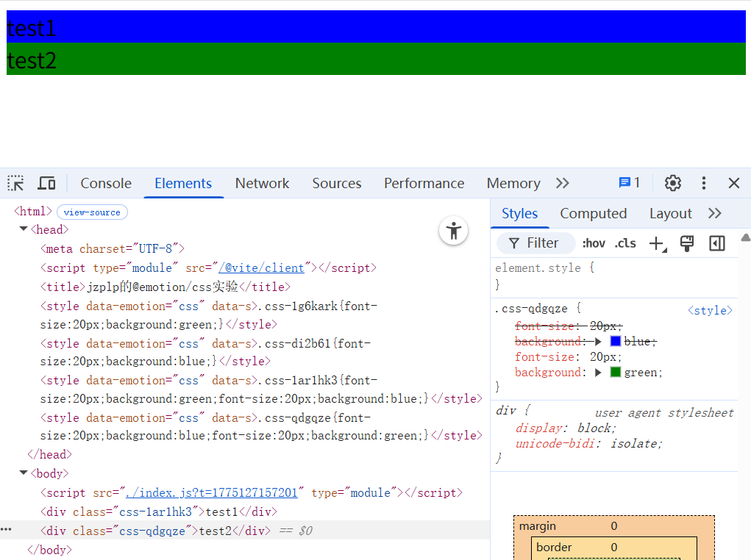Click the new style rule plus icon
Screen dimensions: 751x560
click(656, 243)
